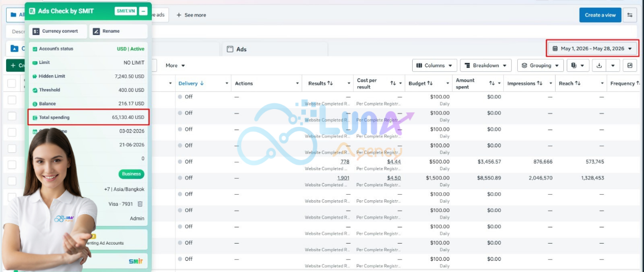Click the Amount spent sort arrows
This screenshot has height=272, width=644.
(x=492, y=83)
